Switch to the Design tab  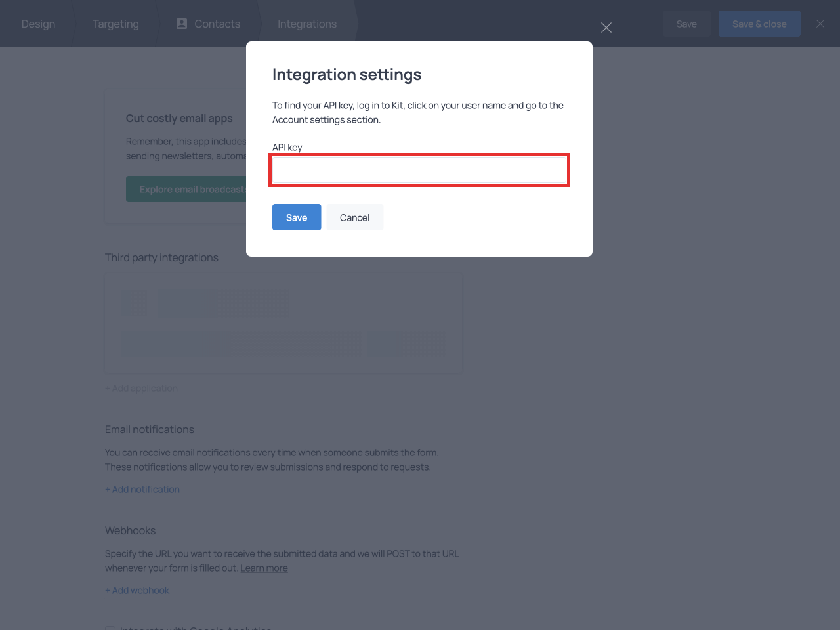(38, 24)
